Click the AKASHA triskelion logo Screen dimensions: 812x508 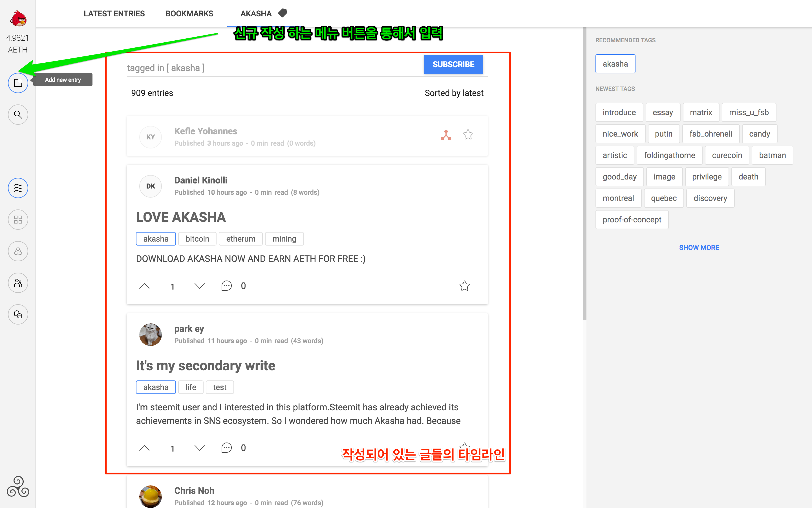[x=18, y=486]
